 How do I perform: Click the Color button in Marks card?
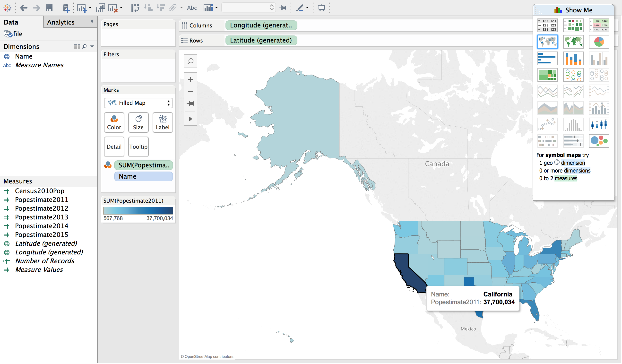click(114, 123)
